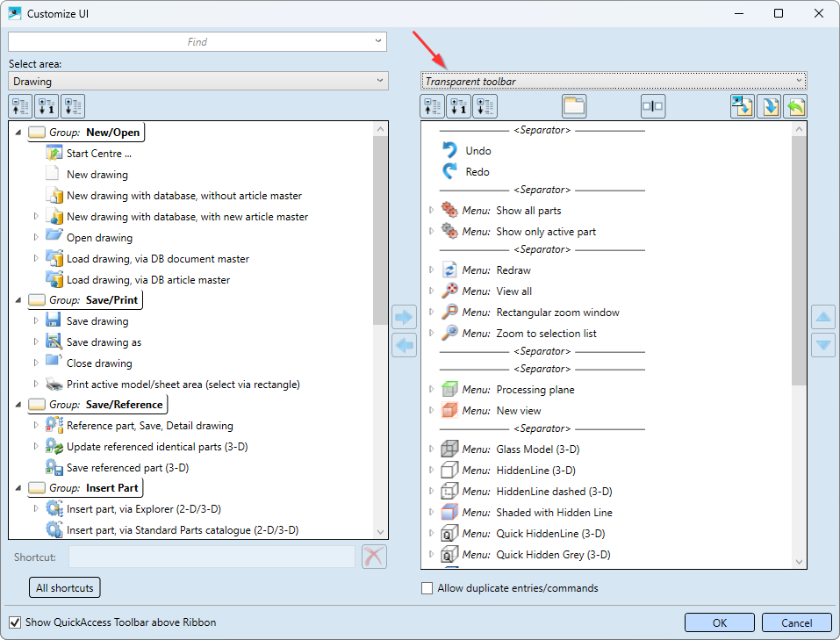Open the Find field dropdown arrow
The width and height of the screenshot is (840, 640).
click(378, 41)
